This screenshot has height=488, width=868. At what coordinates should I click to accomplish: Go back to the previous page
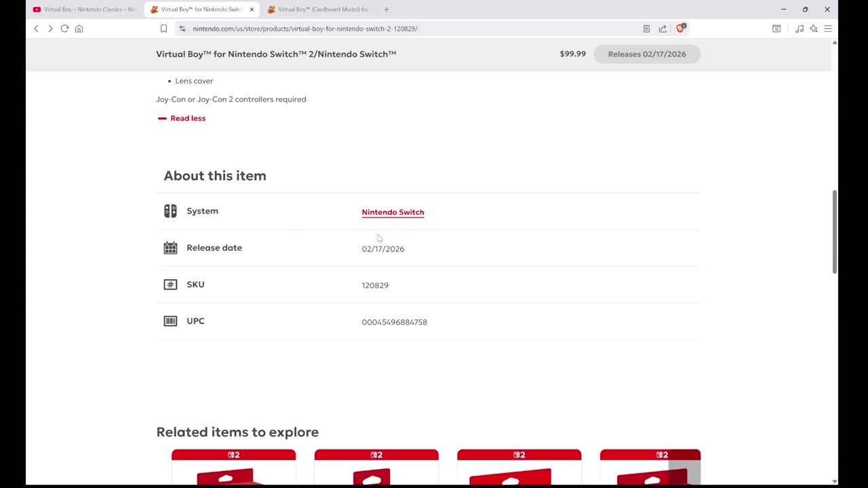coord(36,28)
